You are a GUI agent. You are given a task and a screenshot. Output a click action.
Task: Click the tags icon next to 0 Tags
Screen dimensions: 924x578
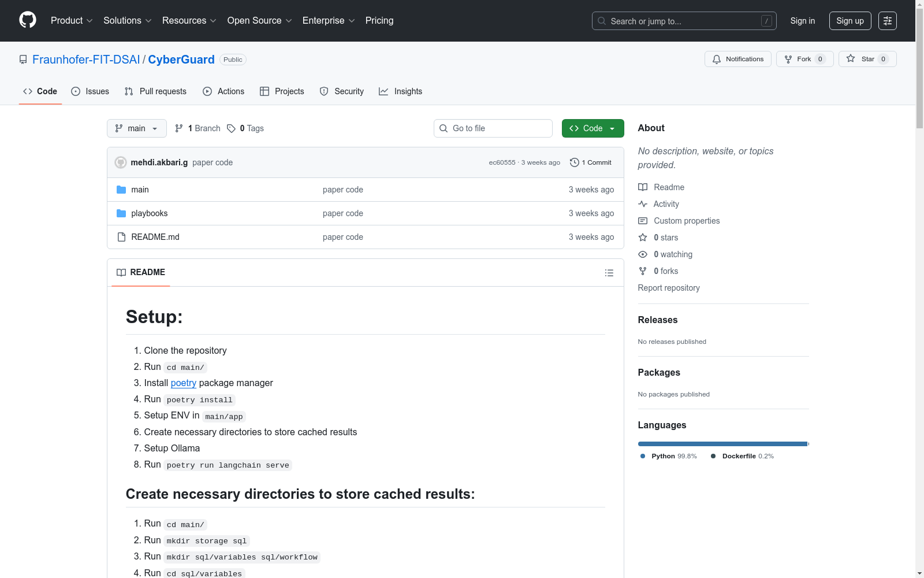[231, 128]
